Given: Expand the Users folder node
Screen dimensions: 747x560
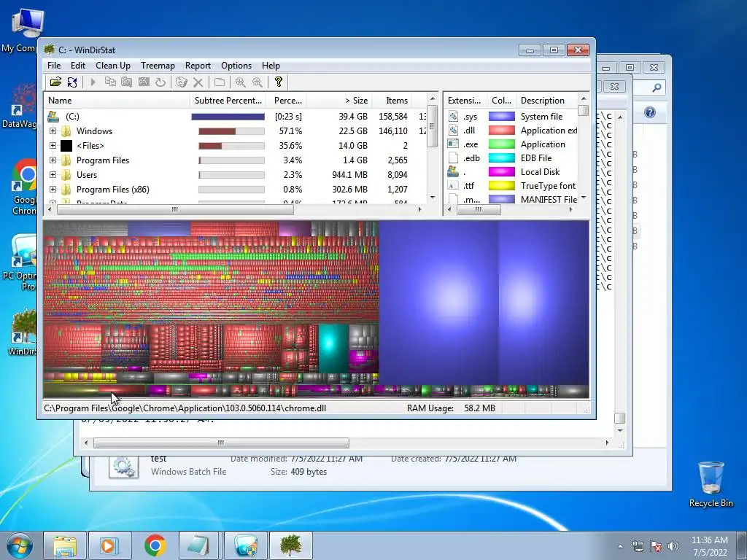Looking at the screenshot, I should click(x=53, y=175).
